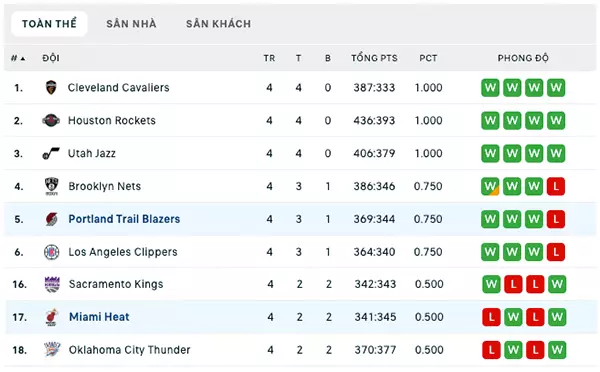Click Miami Heat first red L badge
The width and height of the screenshot is (600, 372).
[x=491, y=317]
